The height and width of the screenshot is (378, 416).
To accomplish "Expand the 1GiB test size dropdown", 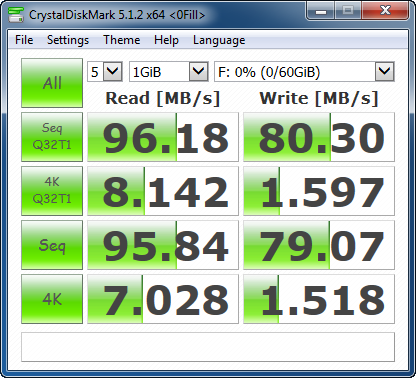I will click(x=169, y=71).
